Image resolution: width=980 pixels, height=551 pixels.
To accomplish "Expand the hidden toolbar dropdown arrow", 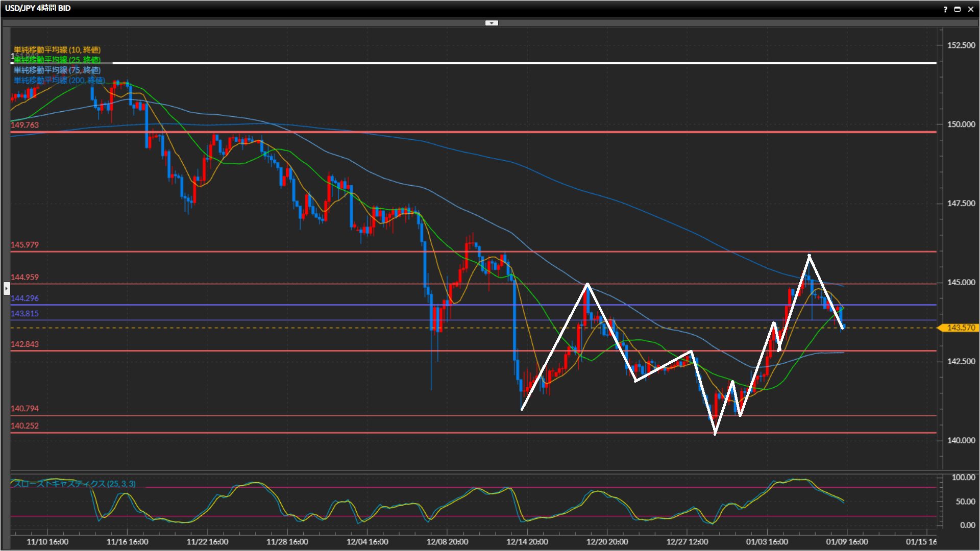I will click(492, 23).
